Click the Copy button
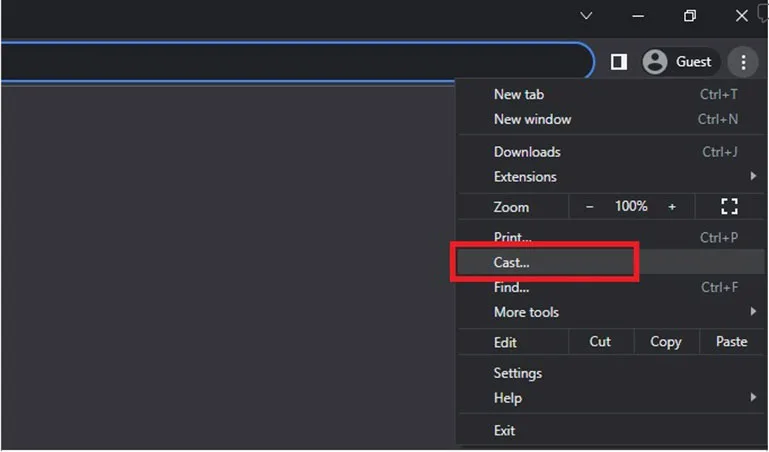Viewport: 769px width, 452px height. pos(666,342)
